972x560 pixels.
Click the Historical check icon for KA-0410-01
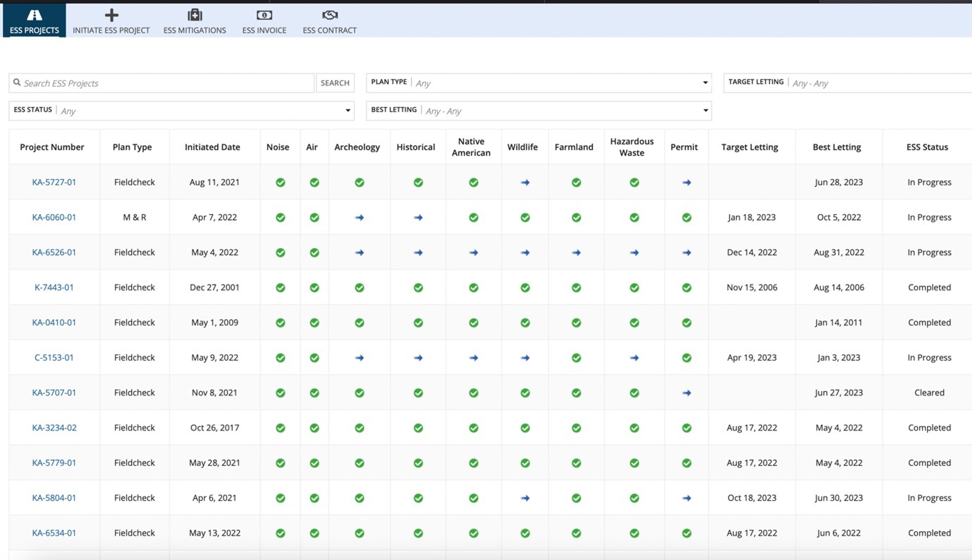tap(418, 323)
